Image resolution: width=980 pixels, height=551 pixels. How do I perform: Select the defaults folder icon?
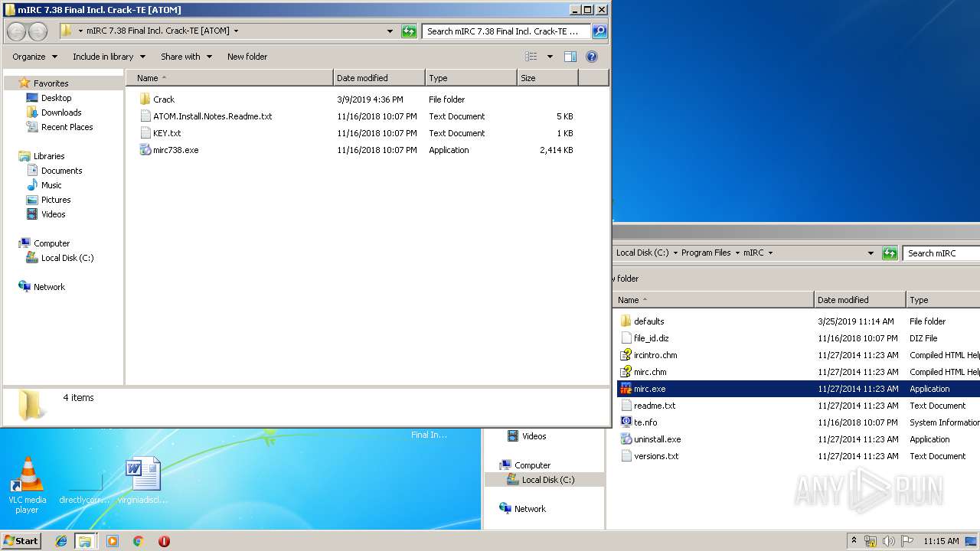pyautogui.click(x=626, y=321)
